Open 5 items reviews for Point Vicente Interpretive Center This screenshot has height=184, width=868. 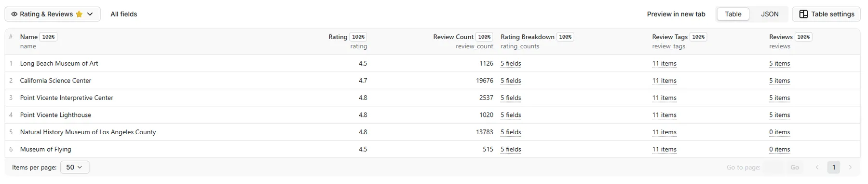tap(779, 98)
